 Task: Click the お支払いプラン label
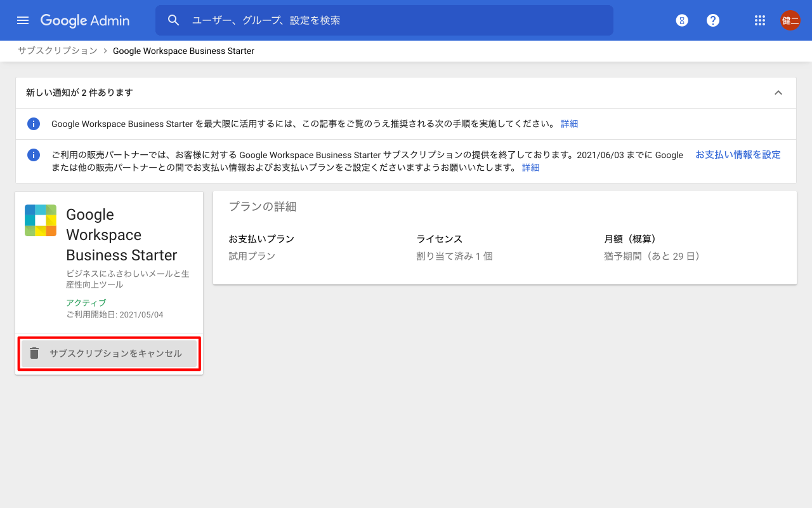(261, 239)
